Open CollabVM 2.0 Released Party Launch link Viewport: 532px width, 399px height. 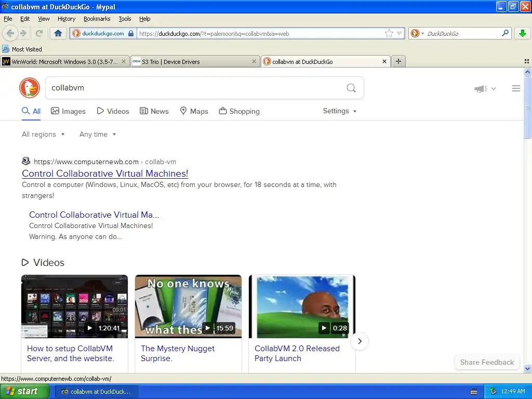[x=297, y=353]
